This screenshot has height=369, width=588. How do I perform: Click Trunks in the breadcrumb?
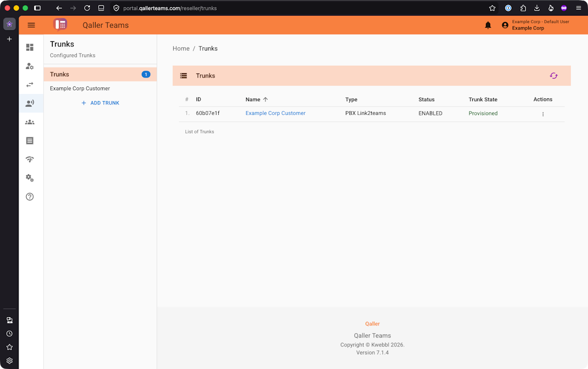point(208,49)
